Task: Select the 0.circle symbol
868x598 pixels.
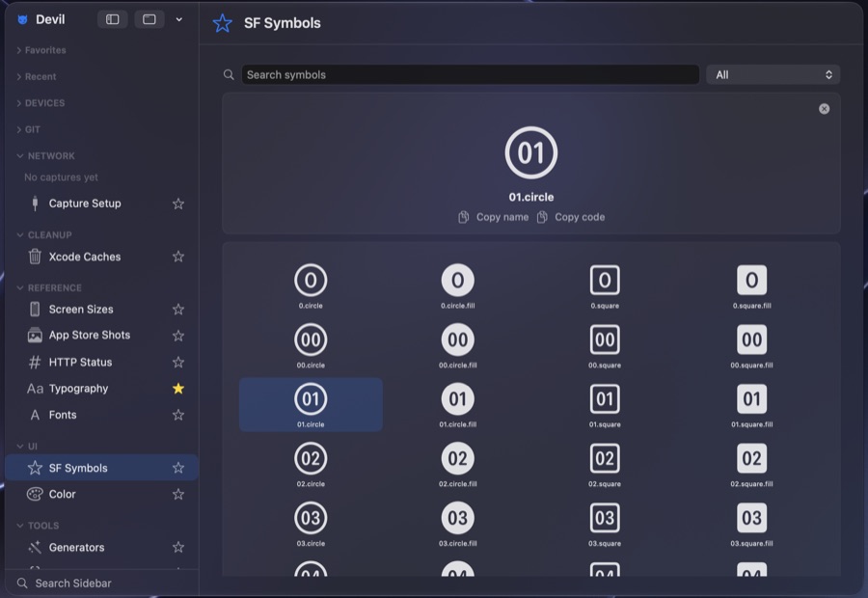Action: pyautogui.click(x=311, y=286)
